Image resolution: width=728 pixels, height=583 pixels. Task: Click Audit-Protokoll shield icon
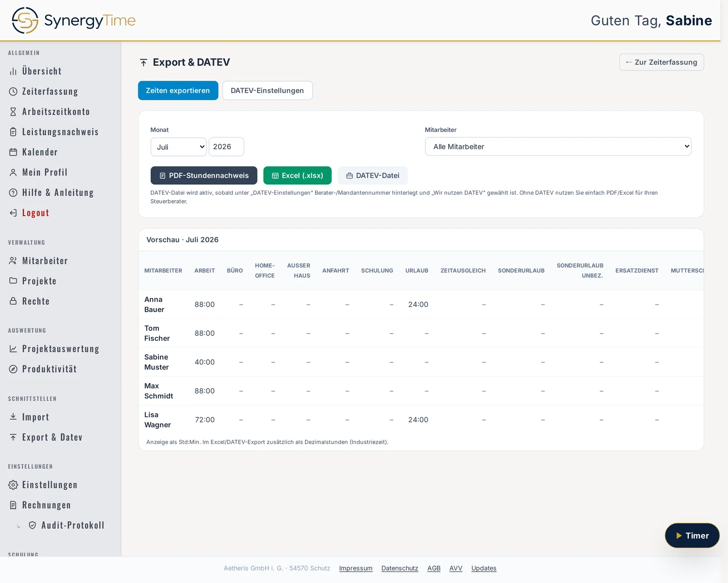(32, 525)
